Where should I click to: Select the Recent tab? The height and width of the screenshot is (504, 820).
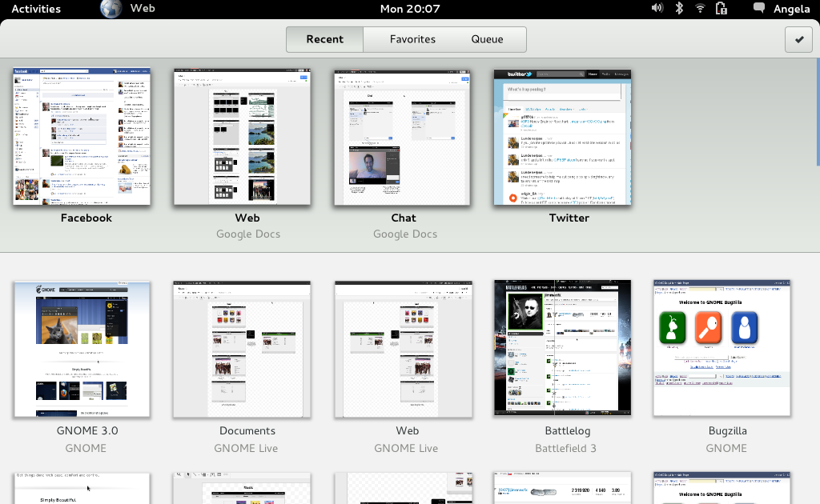click(324, 38)
